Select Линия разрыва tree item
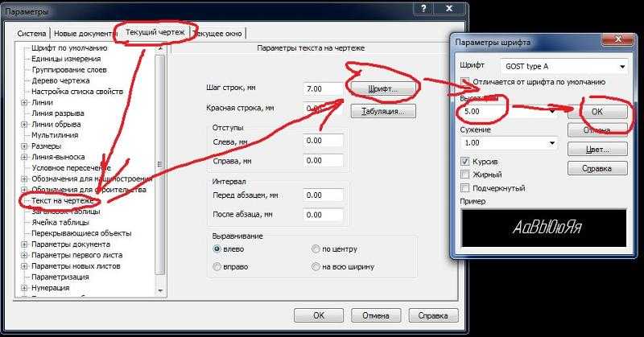The width and height of the screenshot is (644, 337). (58, 113)
